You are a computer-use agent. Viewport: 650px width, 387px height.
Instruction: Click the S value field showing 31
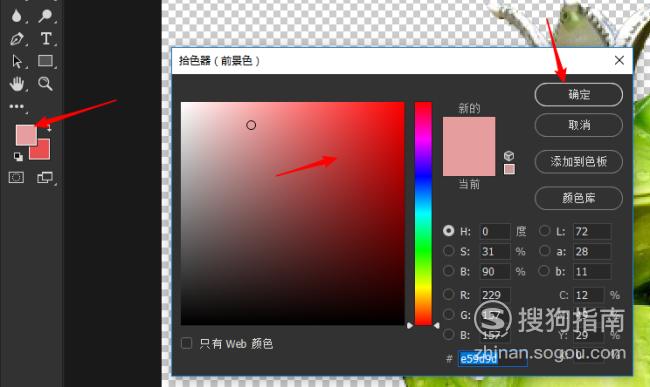[x=495, y=251]
